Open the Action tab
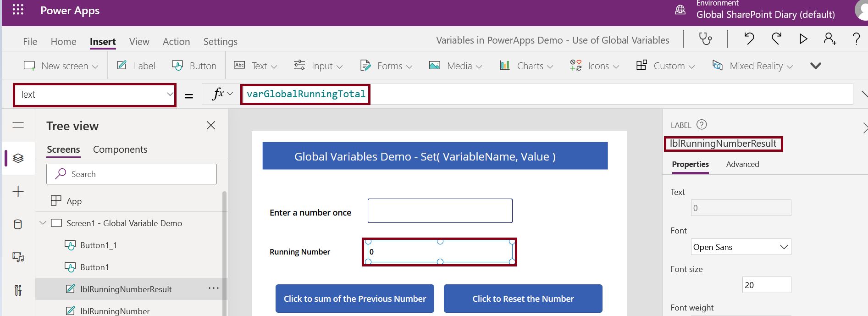Viewport: 868px width, 316px height. [x=176, y=41]
